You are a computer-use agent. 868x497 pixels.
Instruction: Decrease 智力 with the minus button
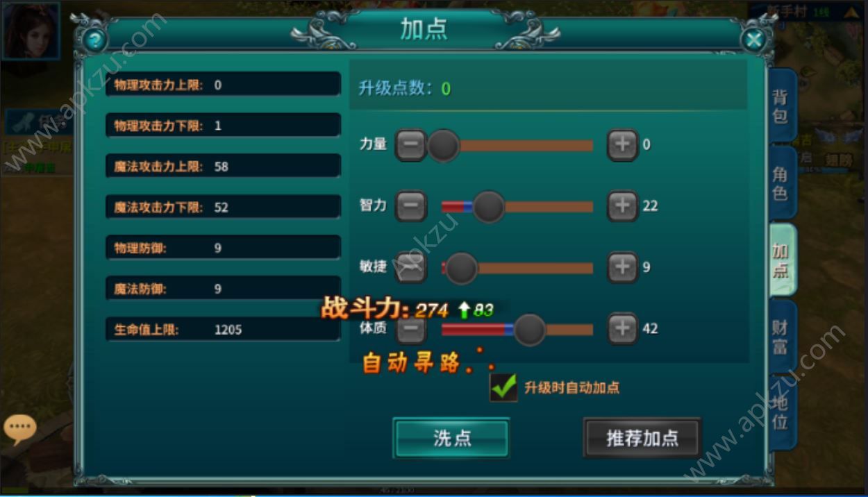click(x=411, y=206)
